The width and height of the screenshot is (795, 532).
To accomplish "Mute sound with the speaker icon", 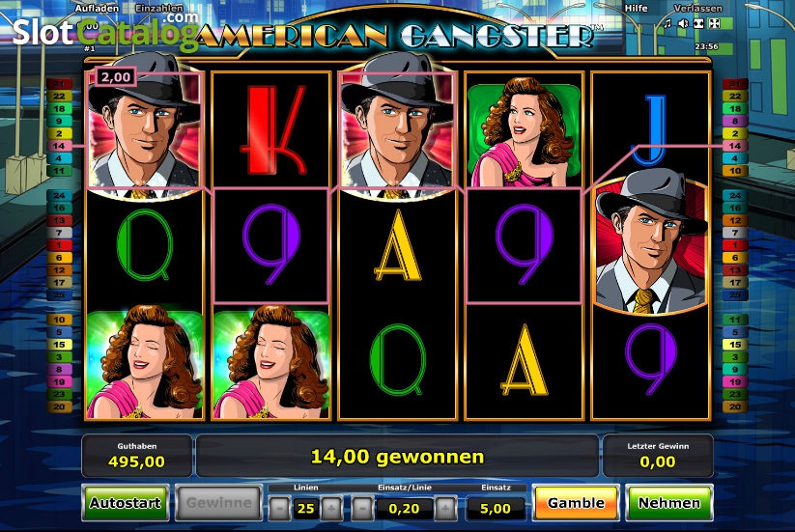I will coord(684,23).
